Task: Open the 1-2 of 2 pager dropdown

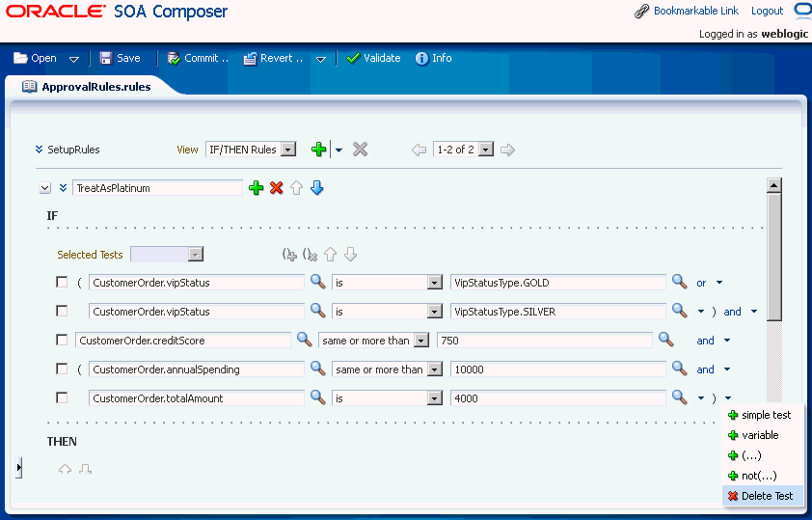Action: tap(464, 150)
